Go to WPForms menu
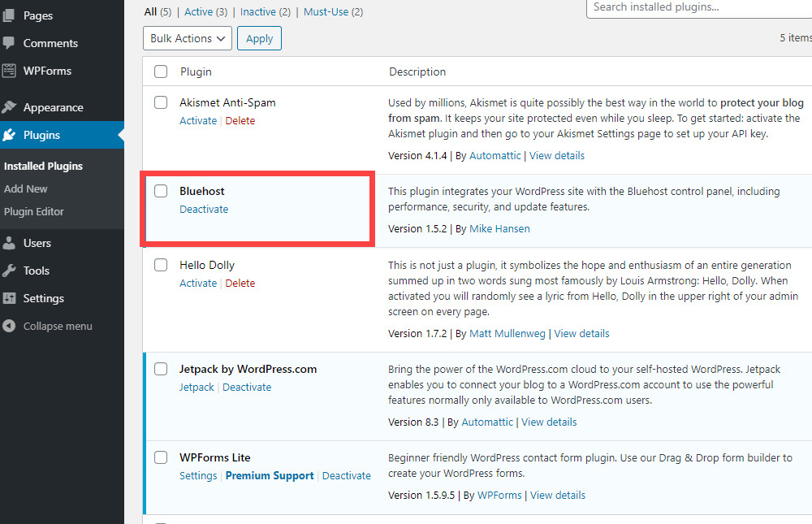Viewport: 812px width, 524px height. click(47, 71)
